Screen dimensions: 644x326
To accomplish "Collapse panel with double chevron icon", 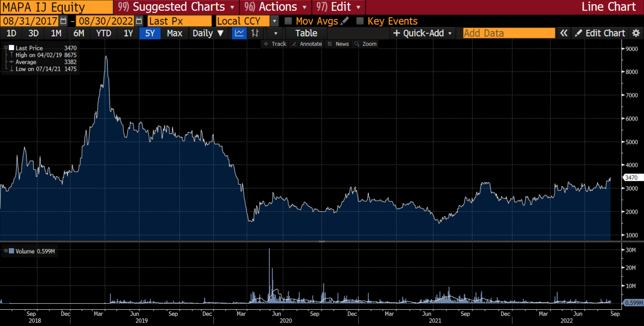I will (x=563, y=33).
